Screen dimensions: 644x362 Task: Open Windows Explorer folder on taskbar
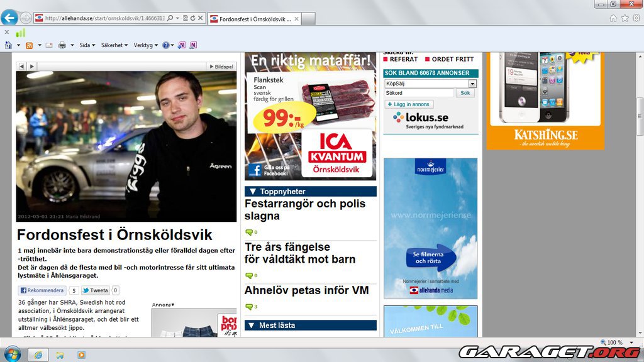click(60, 354)
